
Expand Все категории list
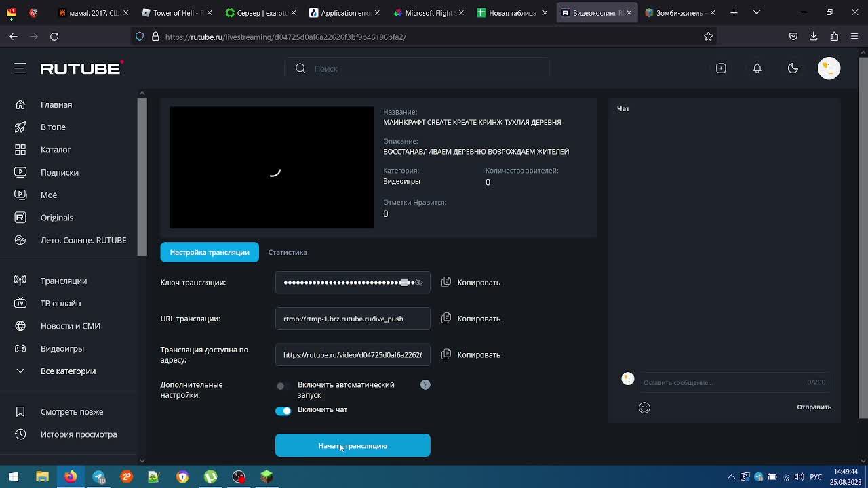pos(68,371)
